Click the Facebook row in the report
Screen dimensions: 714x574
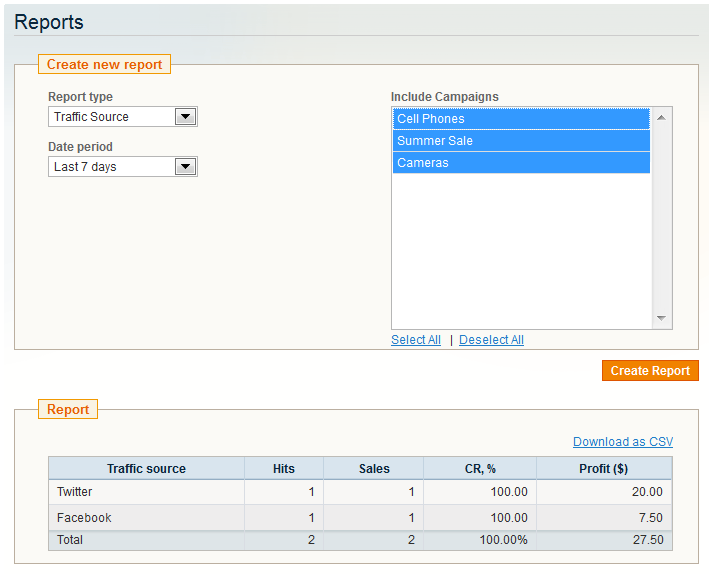point(360,518)
